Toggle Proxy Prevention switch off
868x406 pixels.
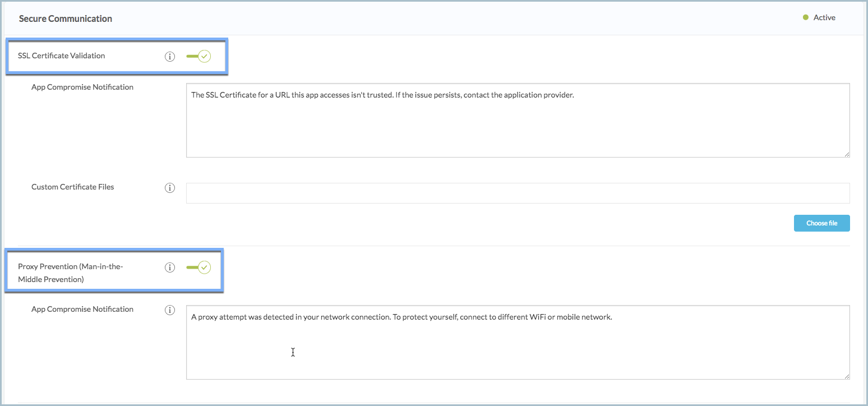tap(198, 267)
